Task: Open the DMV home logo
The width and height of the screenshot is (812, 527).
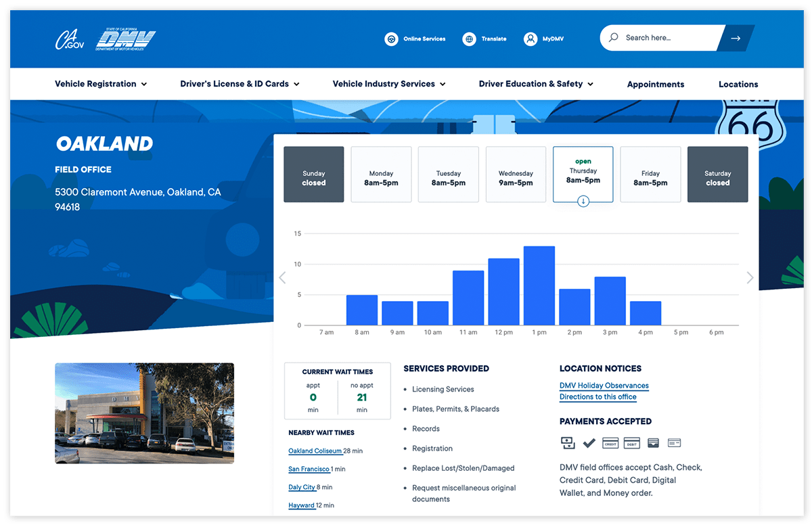Action: coord(125,39)
